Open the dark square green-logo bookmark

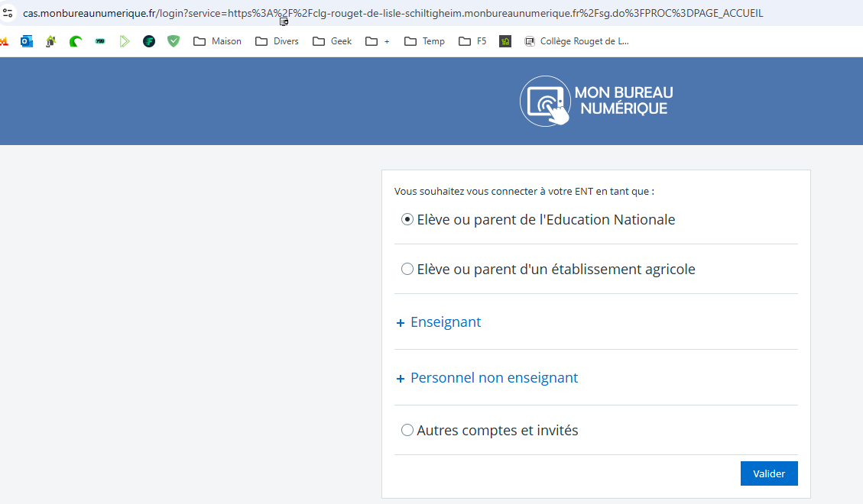[x=505, y=41]
